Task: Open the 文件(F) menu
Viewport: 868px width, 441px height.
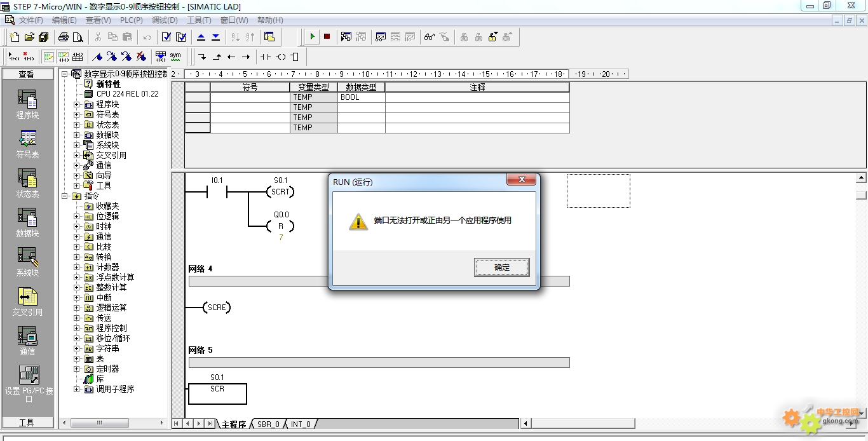Action: pos(31,20)
